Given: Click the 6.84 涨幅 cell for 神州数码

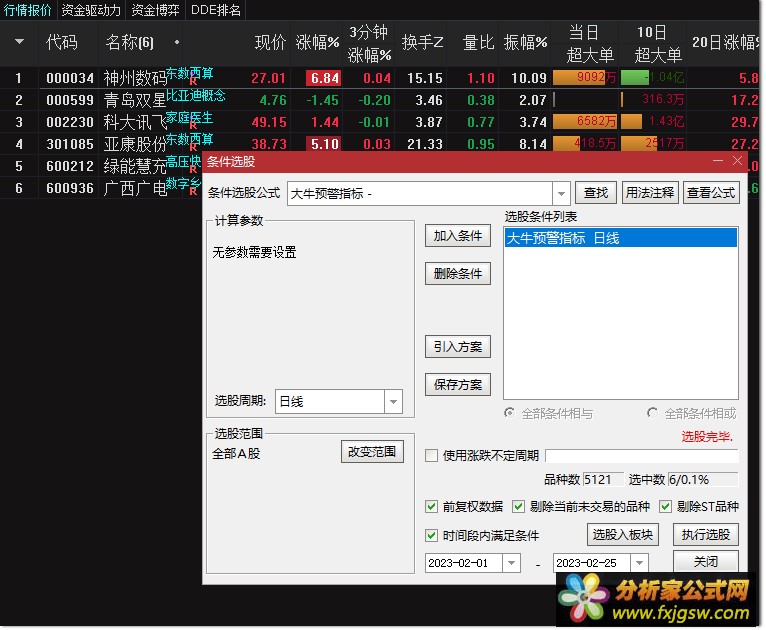Looking at the screenshot, I should pyautogui.click(x=323, y=78).
